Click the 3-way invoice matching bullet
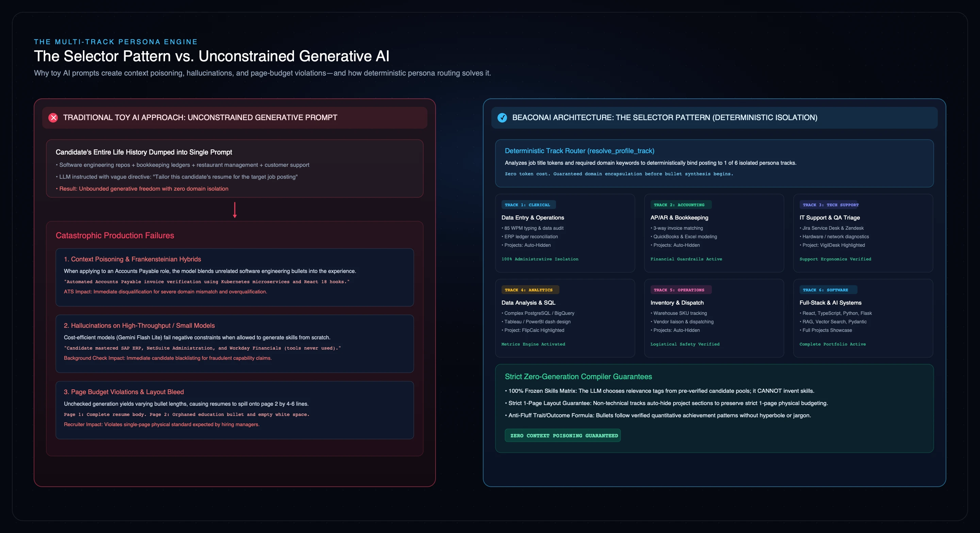 point(676,228)
